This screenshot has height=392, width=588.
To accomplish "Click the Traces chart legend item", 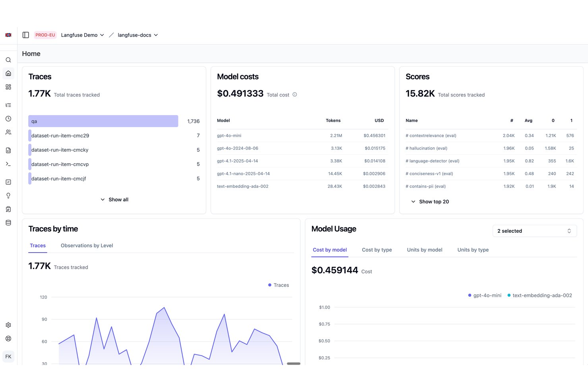I will pyautogui.click(x=279, y=285).
